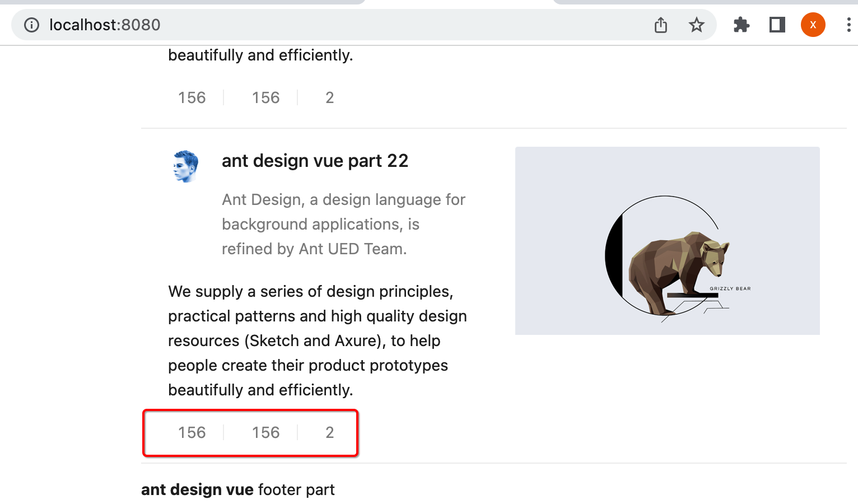This screenshot has width=858, height=504.
Task: Select the middle '156' count in upper item
Action: [x=266, y=97]
